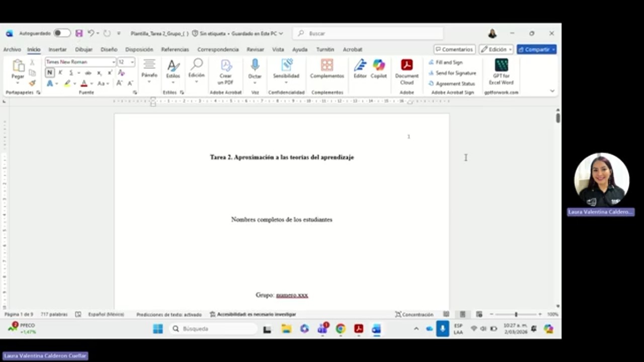
Task: Switch to the Diseño tab
Action: (x=109, y=49)
